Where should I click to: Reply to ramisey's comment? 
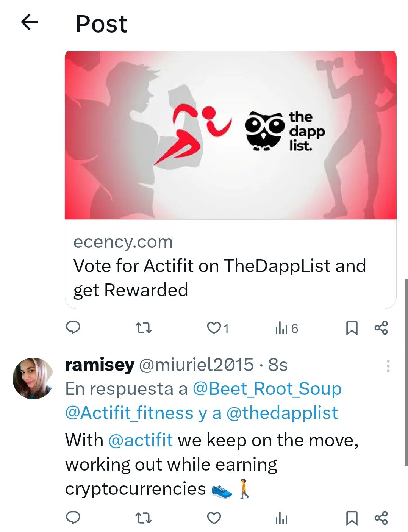click(x=73, y=518)
